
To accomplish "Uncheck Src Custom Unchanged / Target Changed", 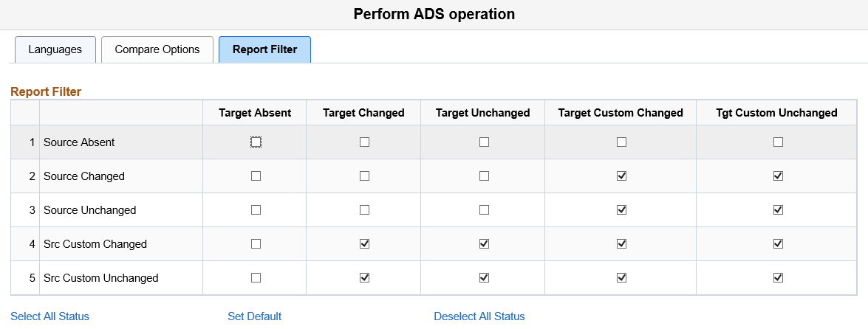I will pyautogui.click(x=364, y=278).
